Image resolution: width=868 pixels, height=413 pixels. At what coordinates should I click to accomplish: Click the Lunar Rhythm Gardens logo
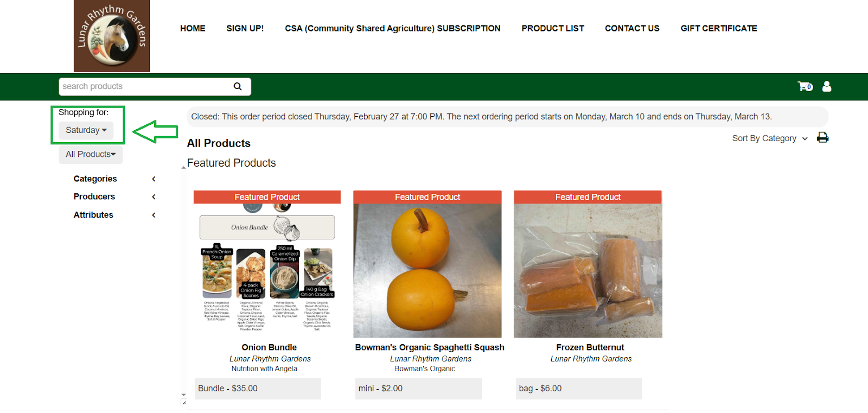click(112, 36)
